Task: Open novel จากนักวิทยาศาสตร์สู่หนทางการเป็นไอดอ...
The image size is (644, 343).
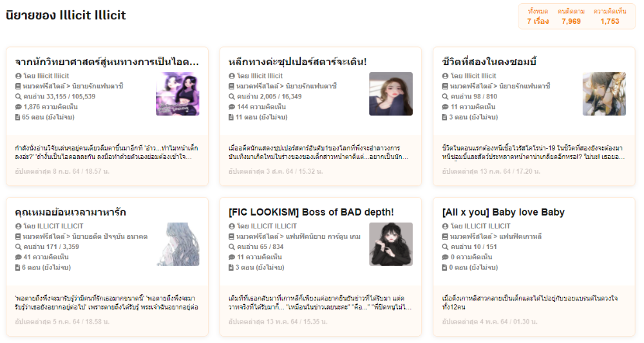Action: (107, 62)
